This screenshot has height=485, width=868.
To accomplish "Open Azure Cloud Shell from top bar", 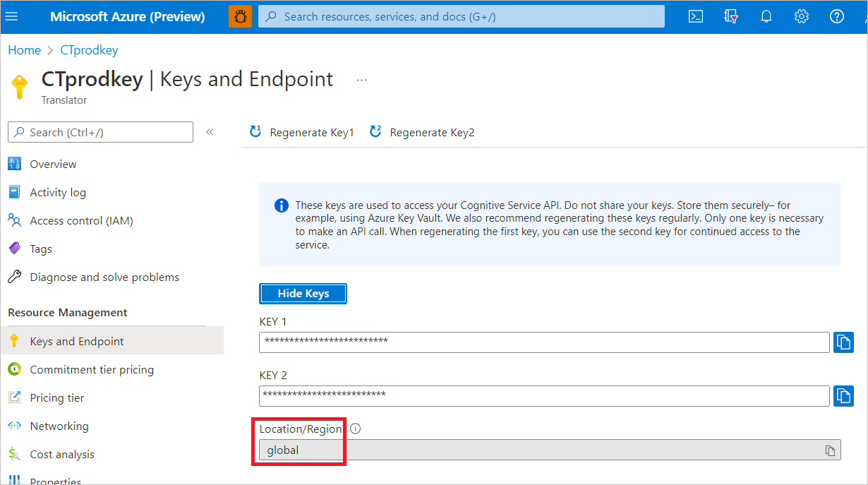I will [x=695, y=16].
